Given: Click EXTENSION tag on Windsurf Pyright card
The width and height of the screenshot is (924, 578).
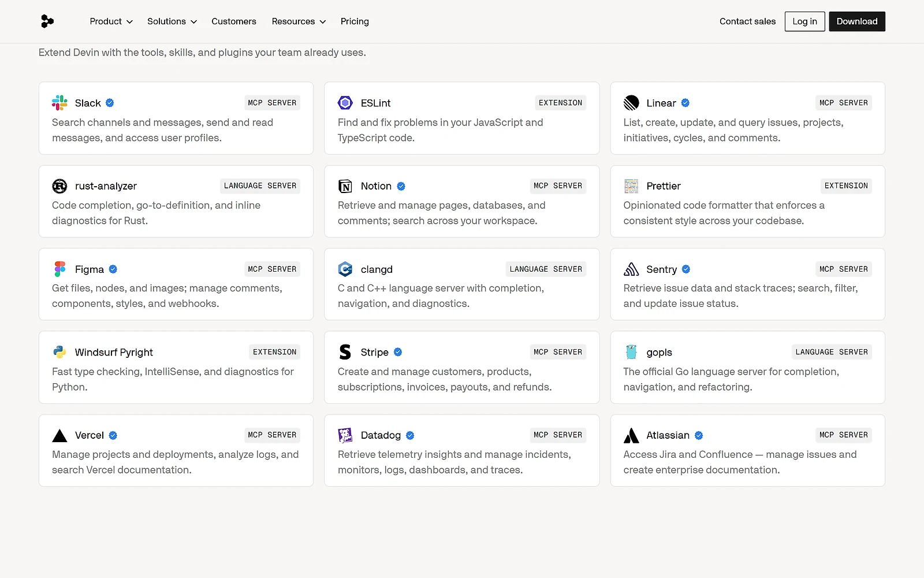Looking at the screenshot, I should click(275, 352).
